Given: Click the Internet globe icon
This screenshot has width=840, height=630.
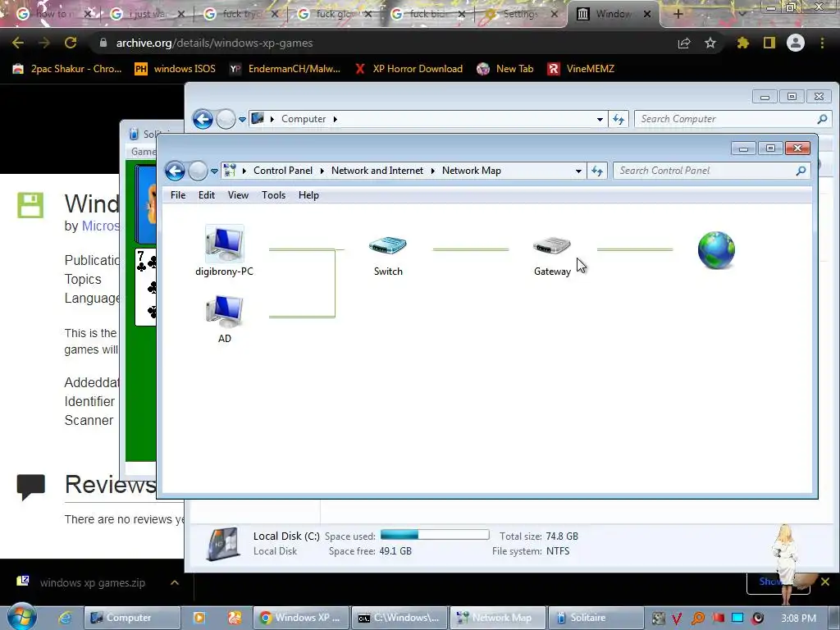Looking at the screenshot, I should click(716, 249).
